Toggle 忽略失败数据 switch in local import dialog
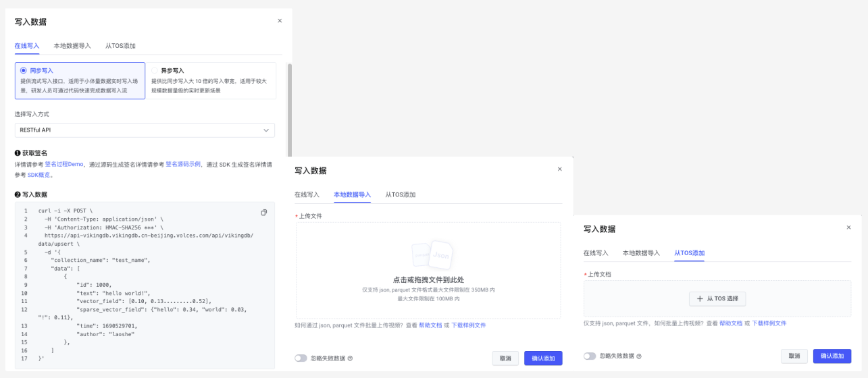Screen dimensions: 868x378 coord(301,358)
